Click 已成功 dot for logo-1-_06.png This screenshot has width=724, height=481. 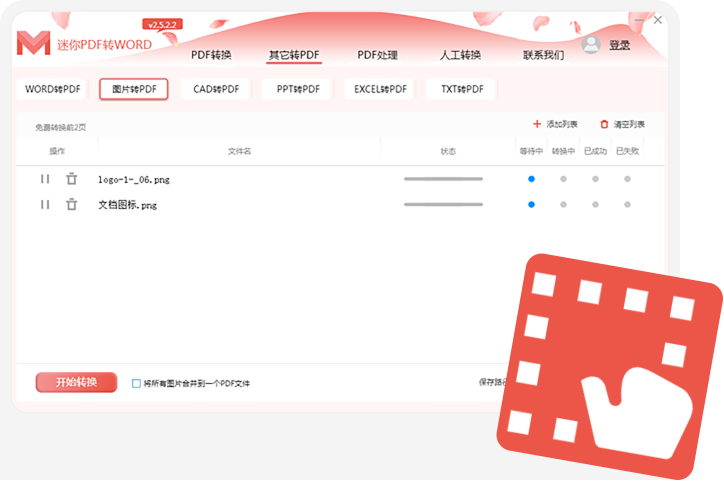pyautogui.click(x=595, y=179)
